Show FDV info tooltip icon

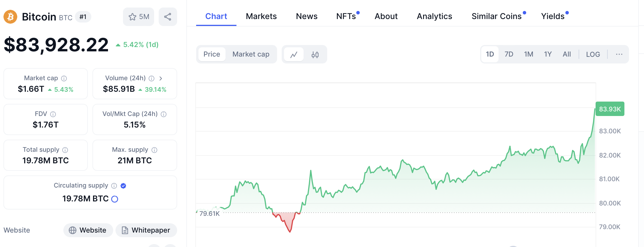(x=53, y=114)
